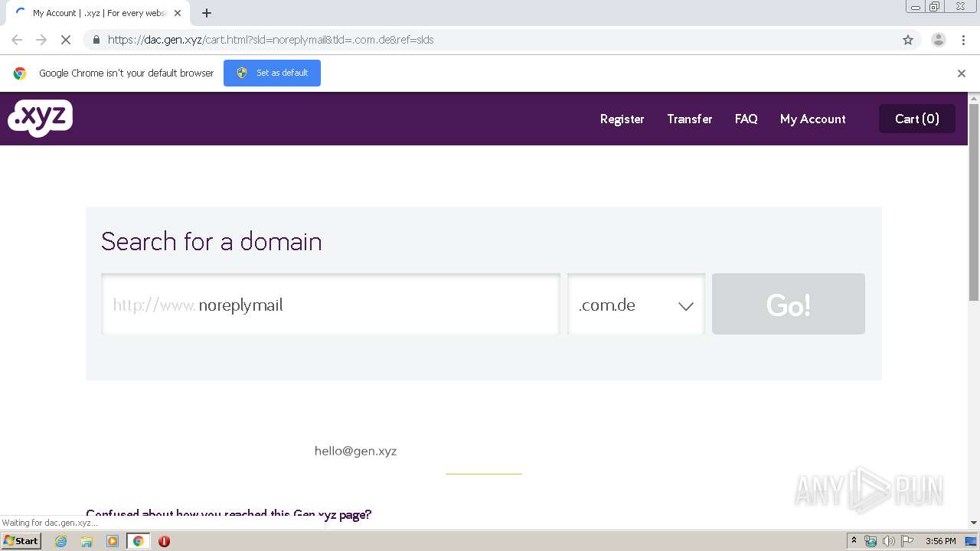Viewport: 980px width, 551px height.
Task: Click the hello@gen.xyz email text
Action: (x=355, y=451)
